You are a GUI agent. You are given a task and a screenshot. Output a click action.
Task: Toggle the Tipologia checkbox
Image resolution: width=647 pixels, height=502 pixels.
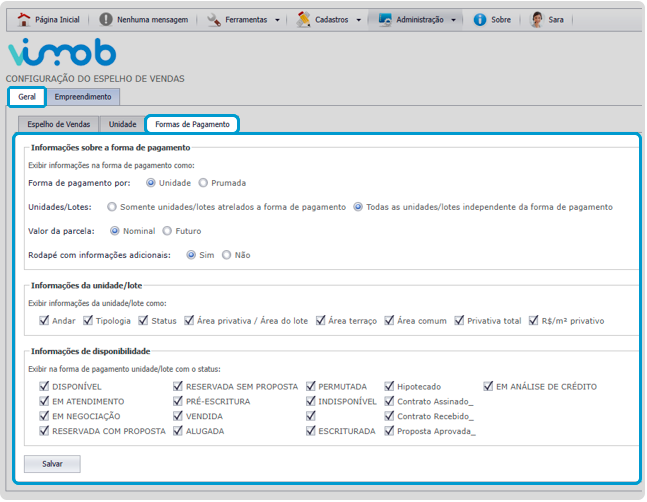coord(87,320)
